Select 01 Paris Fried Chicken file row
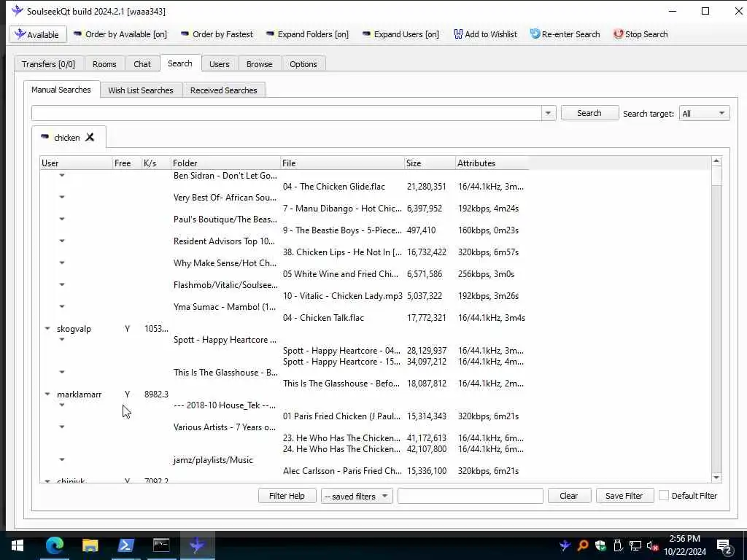747x560 pixels. pos(342,416)
